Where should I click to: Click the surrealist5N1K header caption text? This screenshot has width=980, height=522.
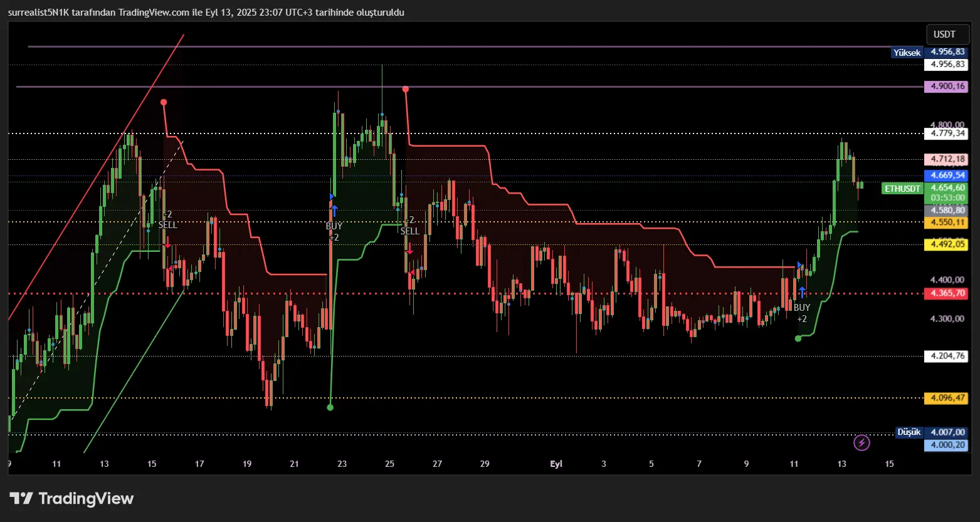[206, 13]
